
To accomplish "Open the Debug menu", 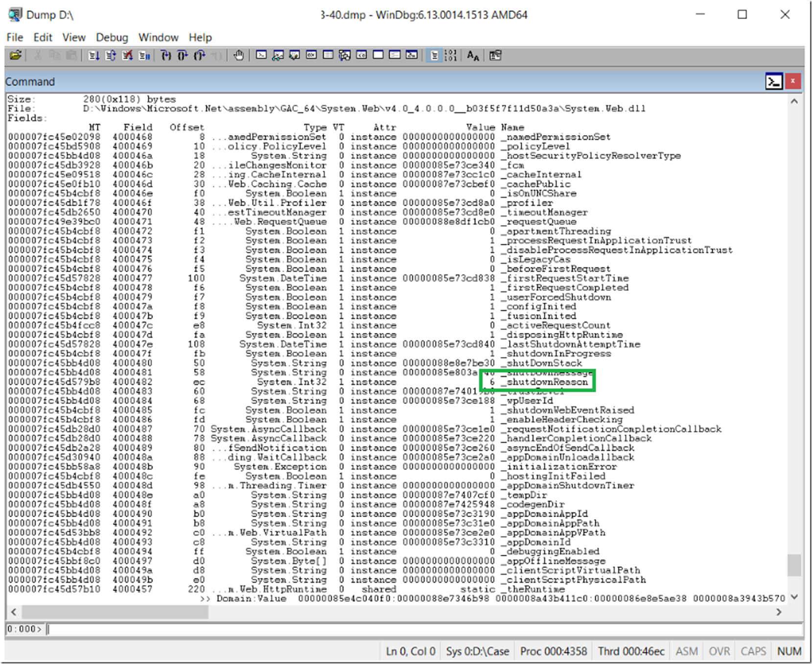I will tap(112, 37).
